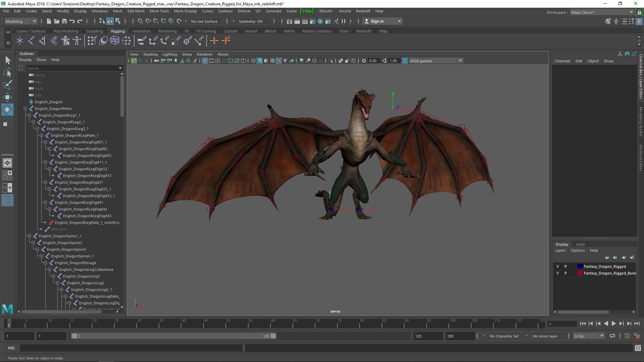Image resolution: width=644 pixels, height=362 pixels.
Task: Activate the Rotate tool in toolbox
Action: [x=7, y=110]
